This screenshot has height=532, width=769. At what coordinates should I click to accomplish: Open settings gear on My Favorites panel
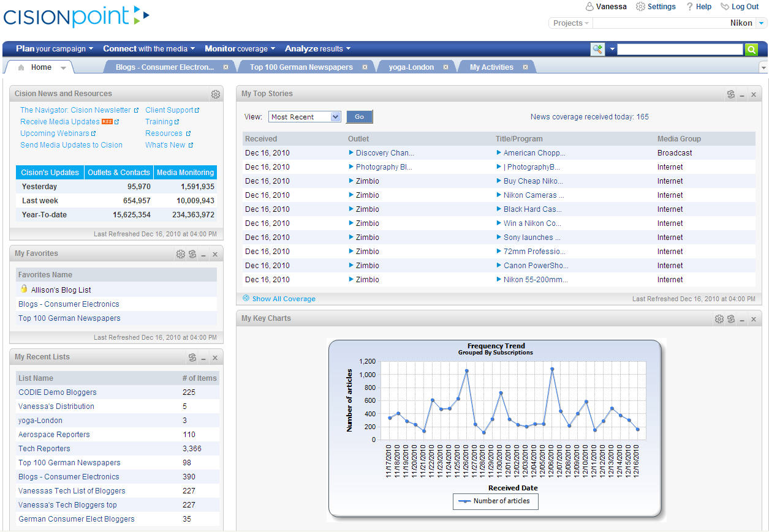pos(180,253)
